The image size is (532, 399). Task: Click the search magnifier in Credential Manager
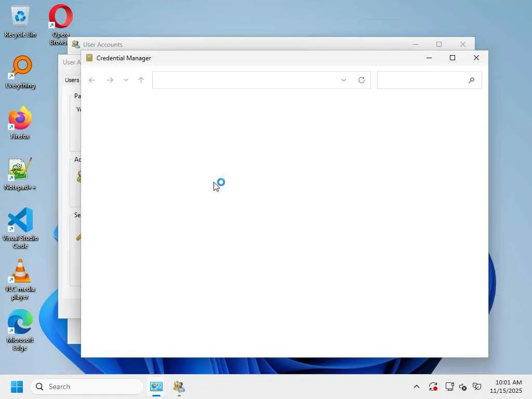click(471, 80)
